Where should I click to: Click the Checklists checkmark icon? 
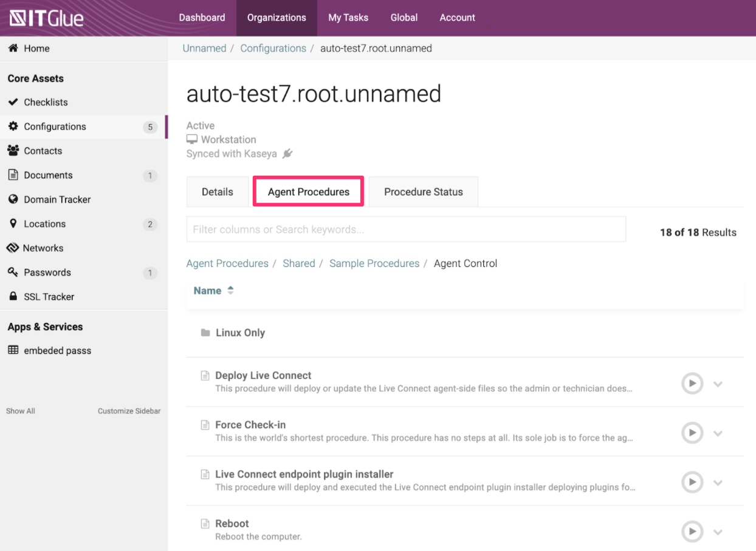13,102
